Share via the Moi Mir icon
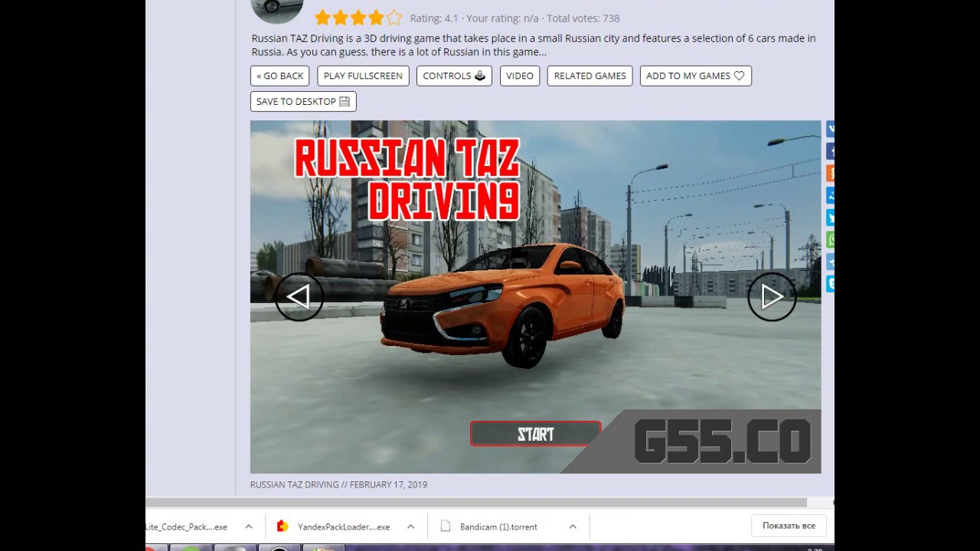The width and height of the screenshot is (980, 551). point(830,196)
